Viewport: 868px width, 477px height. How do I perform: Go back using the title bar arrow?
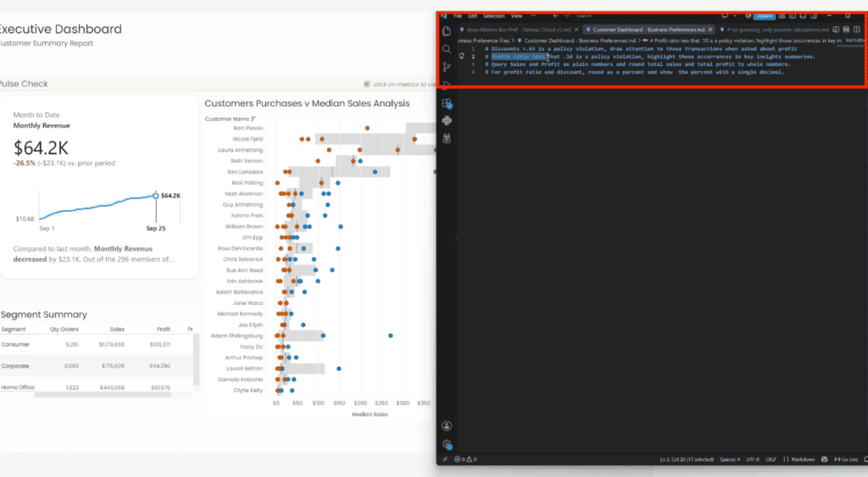pos(555,16)
